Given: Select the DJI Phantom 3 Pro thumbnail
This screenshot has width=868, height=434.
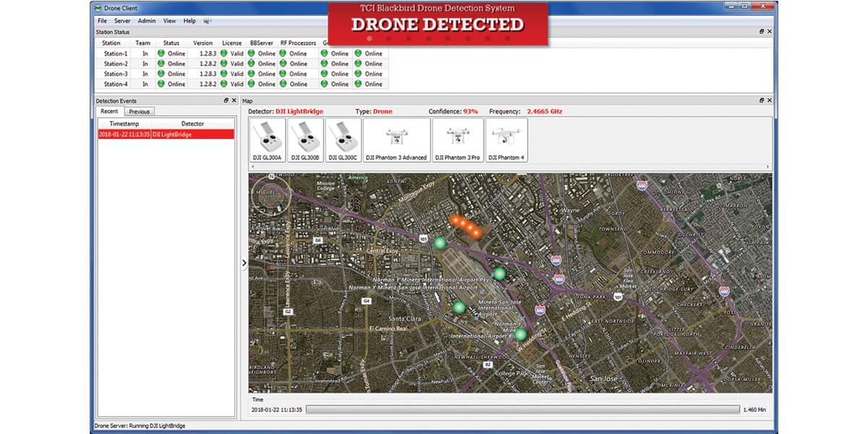Looking at the screenshot, I should pos(458,140).
